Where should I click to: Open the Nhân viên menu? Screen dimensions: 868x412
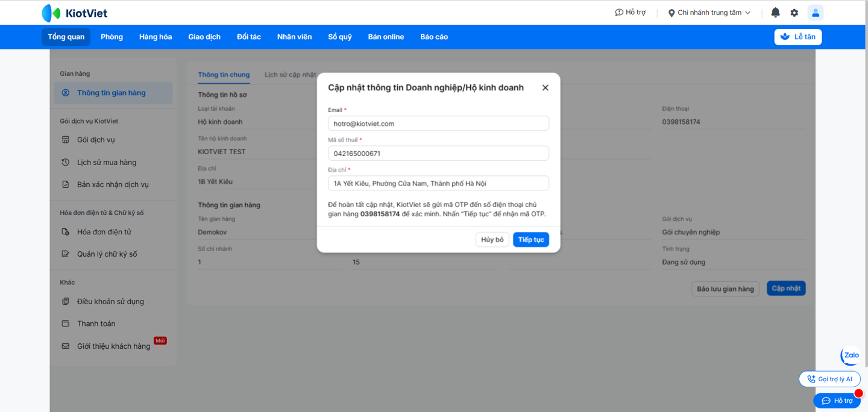coord(295,37)
